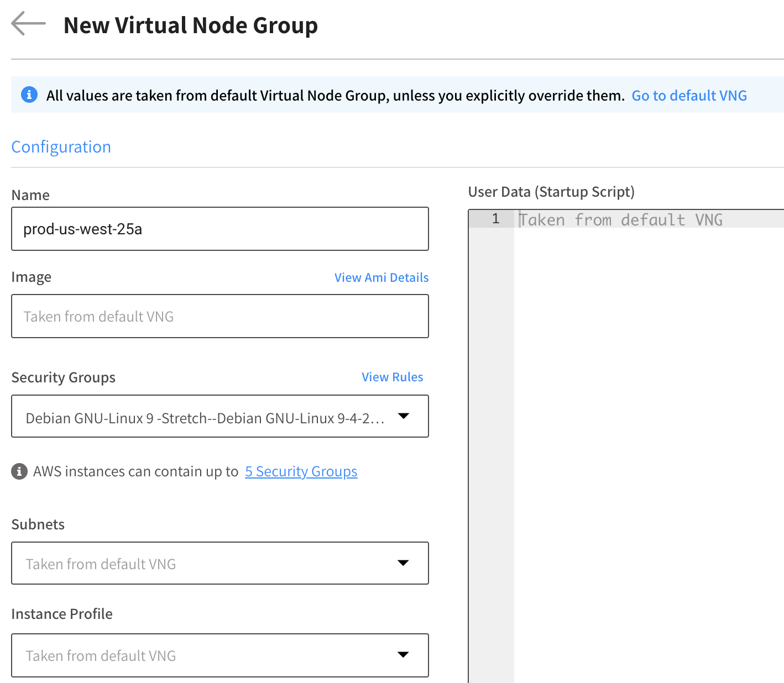Focus the Name field containing prod-us-west-25a
The image size is (784, 683).
(x=220, y=229)
